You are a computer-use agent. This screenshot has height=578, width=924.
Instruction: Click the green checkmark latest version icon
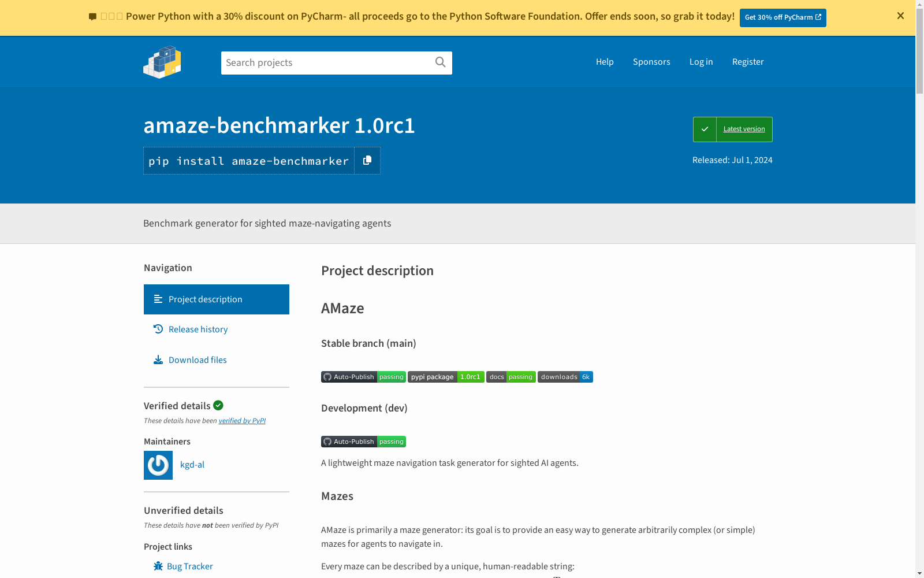point(705,129)
